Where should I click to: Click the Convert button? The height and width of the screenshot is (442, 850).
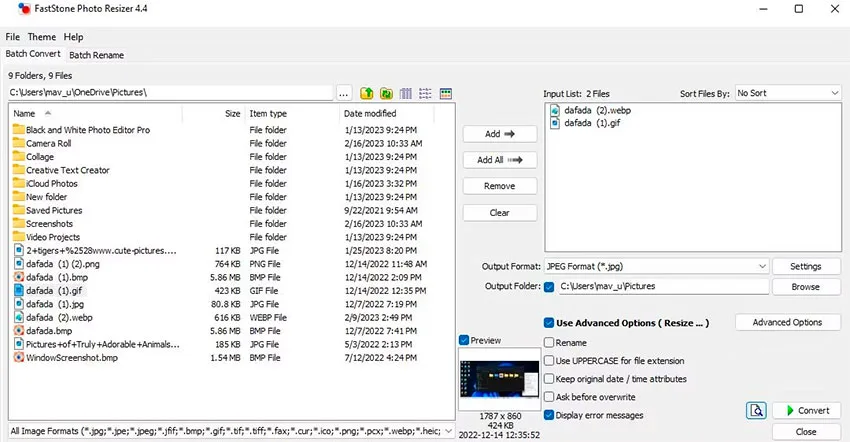tap(807, 411)
